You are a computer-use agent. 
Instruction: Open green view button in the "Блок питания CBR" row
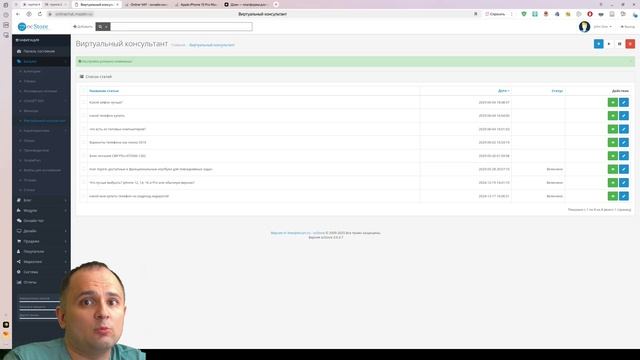tap(613, 156)
